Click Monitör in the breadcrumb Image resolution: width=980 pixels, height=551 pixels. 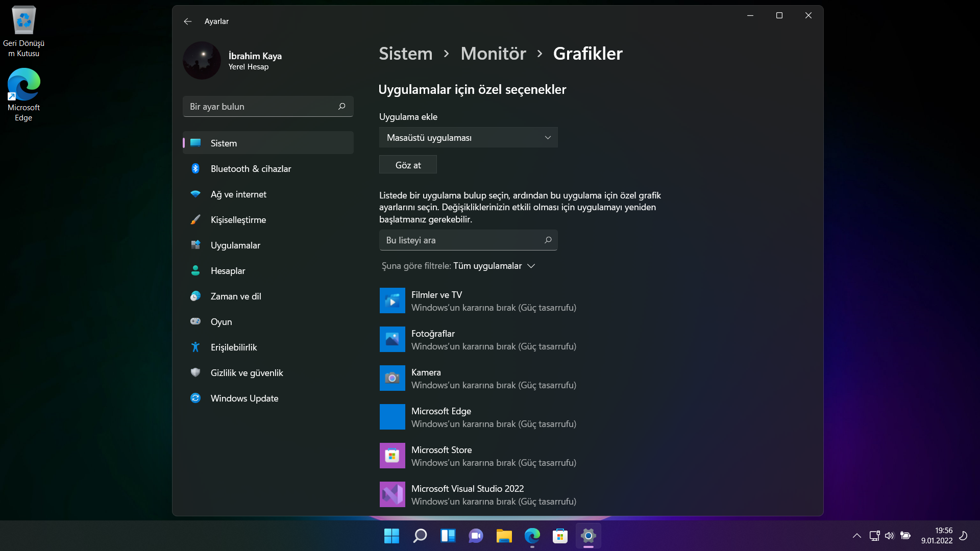[x=493, y=54]
